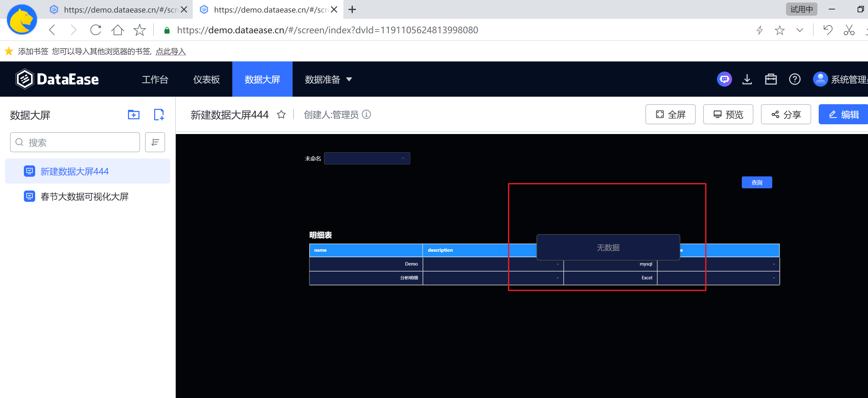
Task: Switch to the 工作台 tab
Action: point(155,79)
